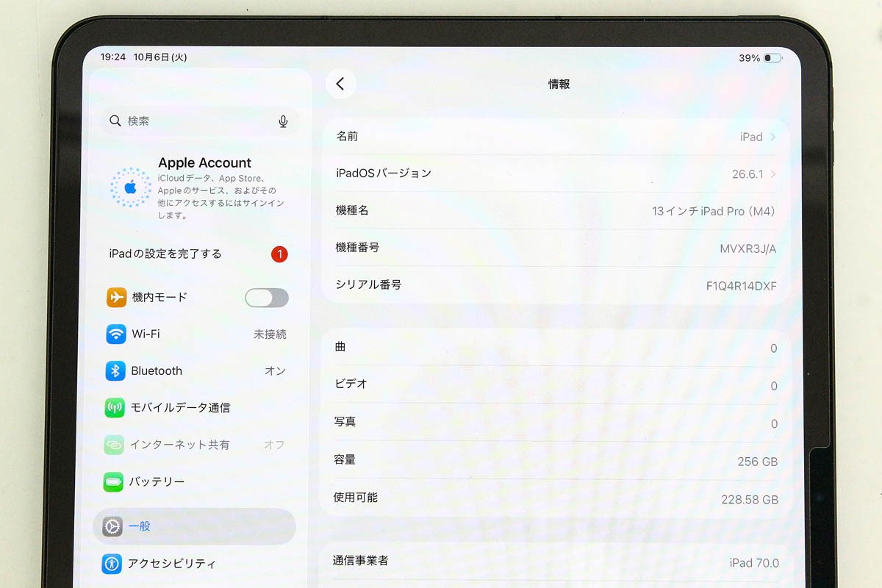Open インターネット共有 settings
This screenshot has height=588, width=882.
[194, 445]
